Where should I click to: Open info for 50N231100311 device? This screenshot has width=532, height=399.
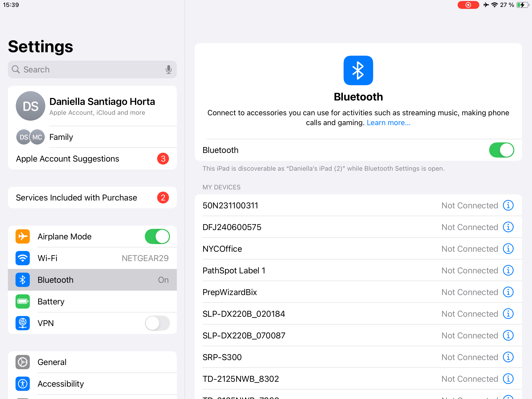coord(508,205)
